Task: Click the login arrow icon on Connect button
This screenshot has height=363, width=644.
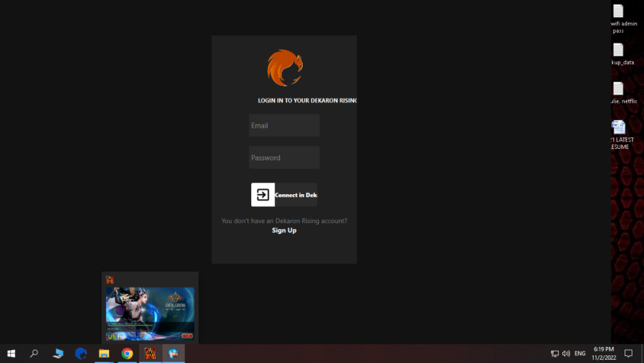Action: click(263, 195)
